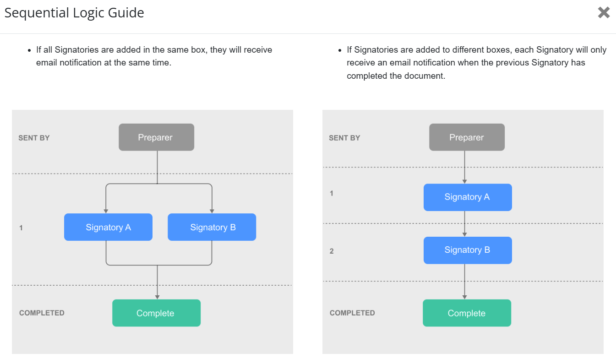Click step number 1 in right diagram
The image size is (616, 364).
pyautogui.click(x=332, y=194)
